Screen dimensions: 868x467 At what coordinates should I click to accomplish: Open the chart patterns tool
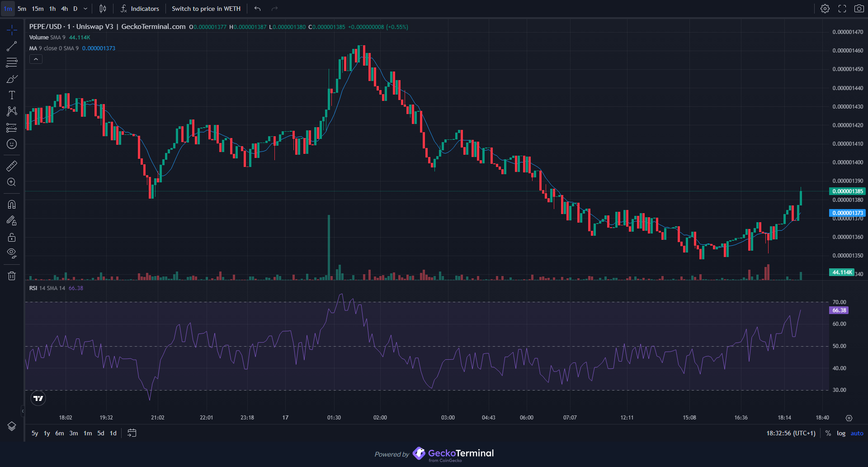12,111
